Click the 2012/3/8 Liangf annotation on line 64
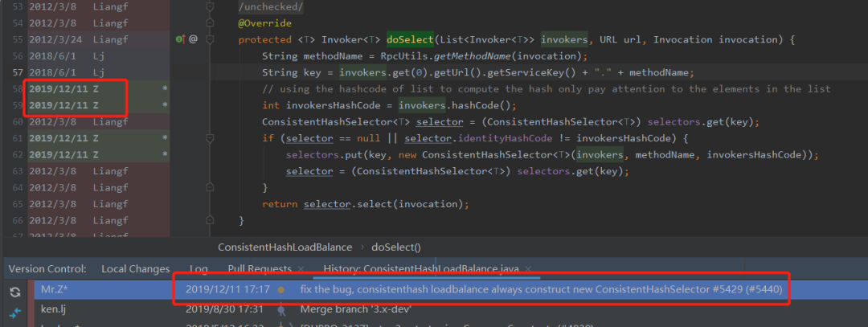The height and width of the screenshot is (327, 868). 78,187
